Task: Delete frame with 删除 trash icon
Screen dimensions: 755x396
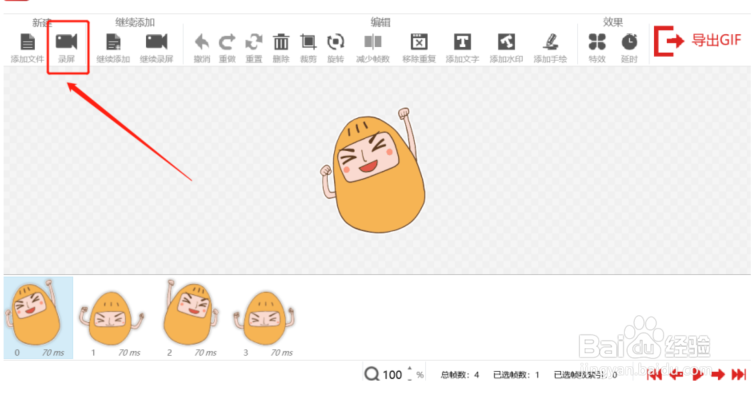Action: tap(281, 42)
